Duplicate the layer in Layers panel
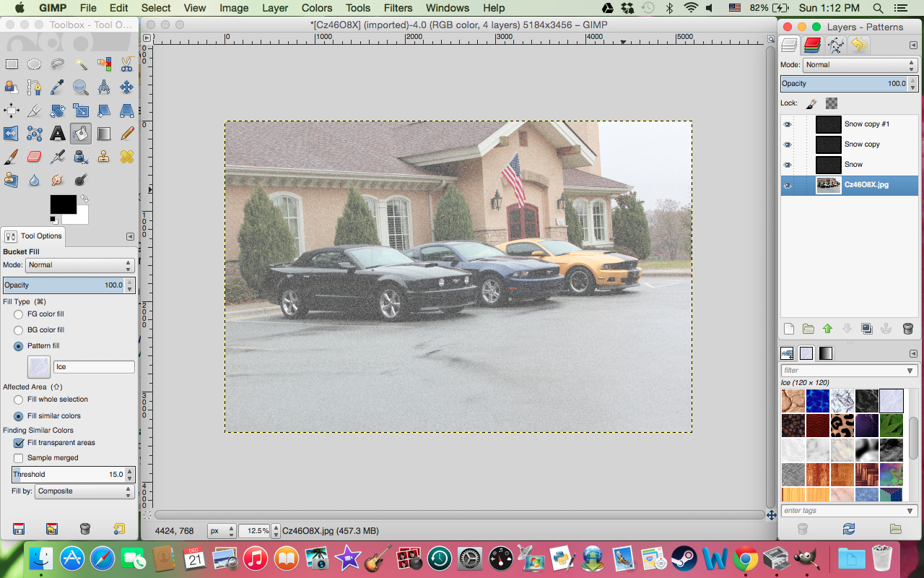The height and width of the screenshot is (578, 924). point(867,329)
